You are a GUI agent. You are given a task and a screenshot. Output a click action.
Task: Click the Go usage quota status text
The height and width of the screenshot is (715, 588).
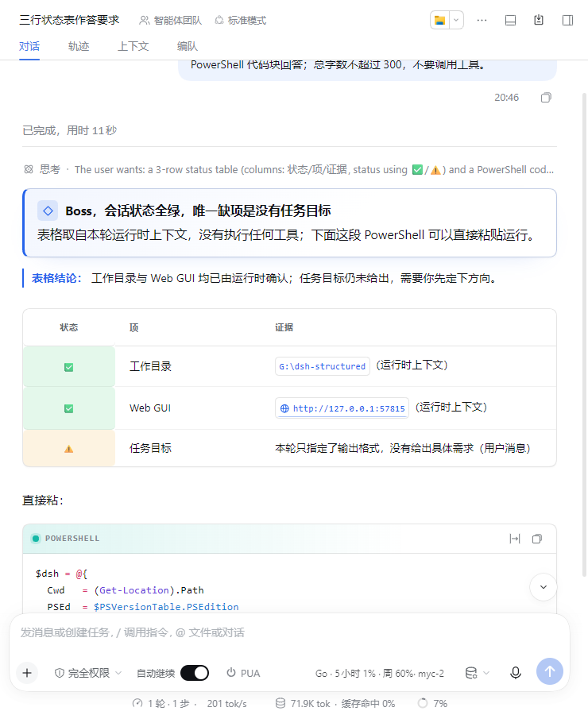pos(380,674)
